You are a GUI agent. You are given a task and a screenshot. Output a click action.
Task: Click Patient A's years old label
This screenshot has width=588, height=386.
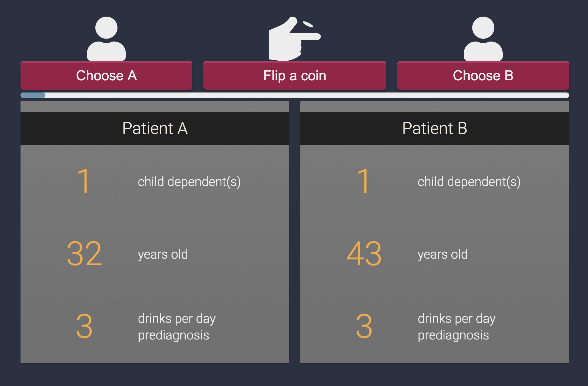coord(163,254)
